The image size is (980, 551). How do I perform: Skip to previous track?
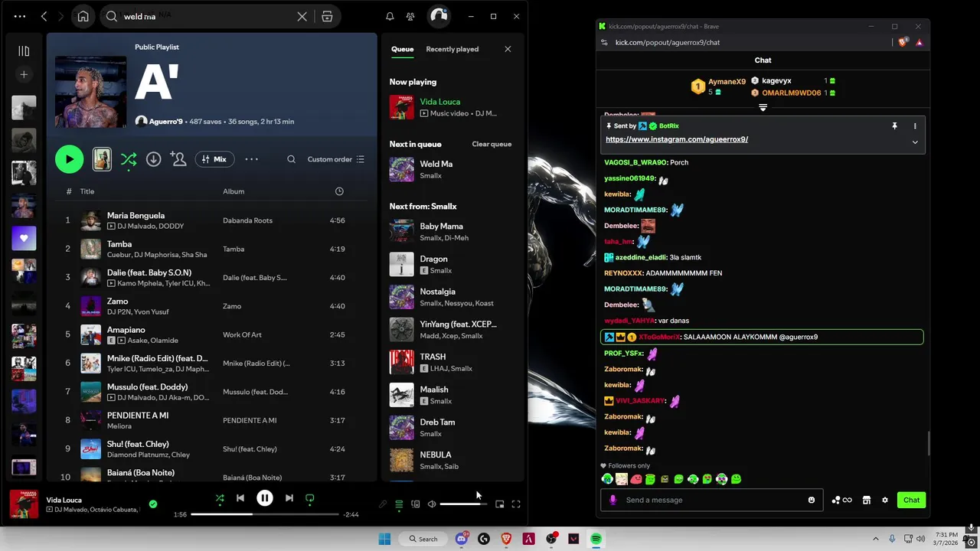click(240, 498)
